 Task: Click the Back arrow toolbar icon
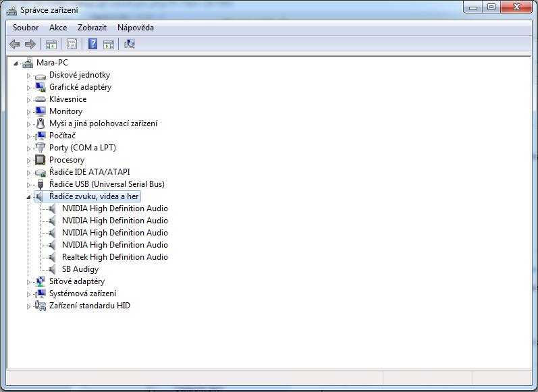pos(15,44)
